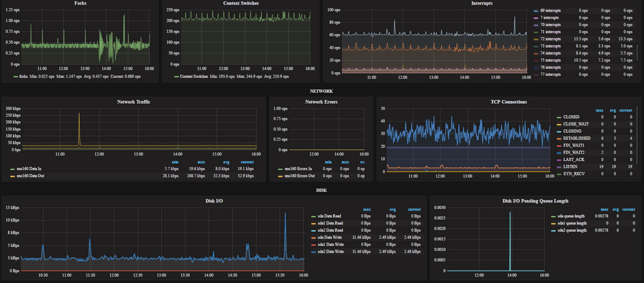Screen dimensions: 644x283
Task: Toggle the 77 interrupts series
Action: (550, 74)
